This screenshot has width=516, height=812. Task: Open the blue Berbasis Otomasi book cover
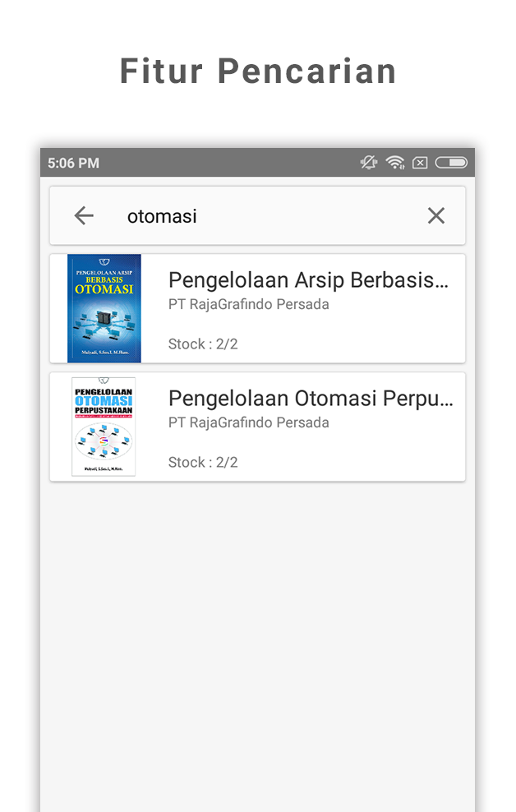(104, 308)
